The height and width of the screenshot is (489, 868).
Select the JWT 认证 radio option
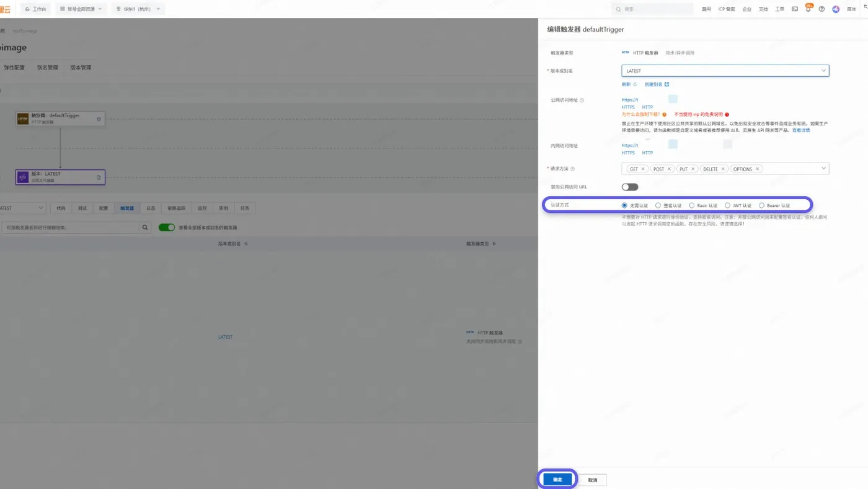[x=728, y=205]
